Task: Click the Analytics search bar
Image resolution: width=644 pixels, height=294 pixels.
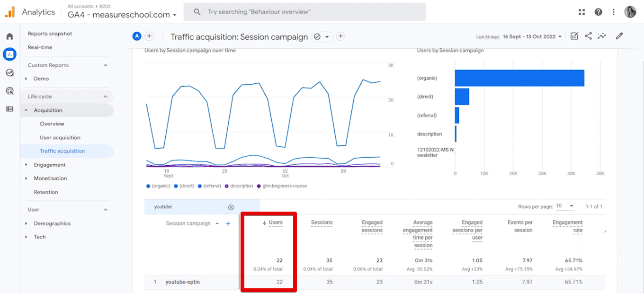Action: pos(304,11)
